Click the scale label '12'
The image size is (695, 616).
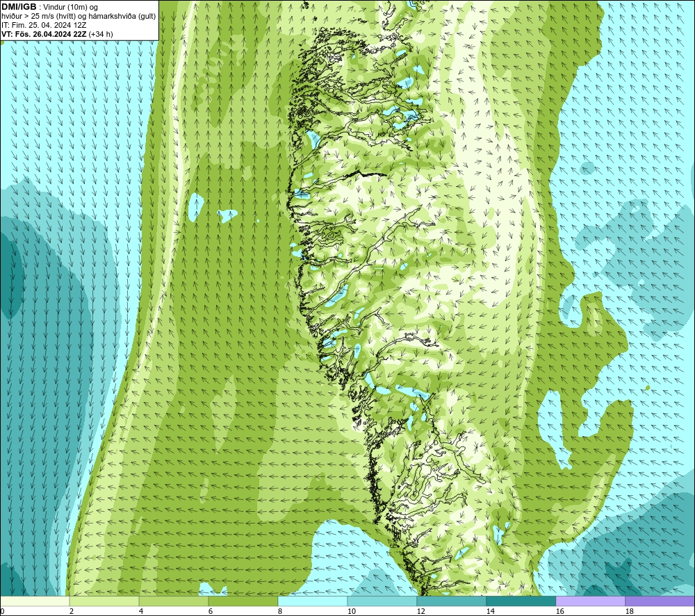[420, 611]
